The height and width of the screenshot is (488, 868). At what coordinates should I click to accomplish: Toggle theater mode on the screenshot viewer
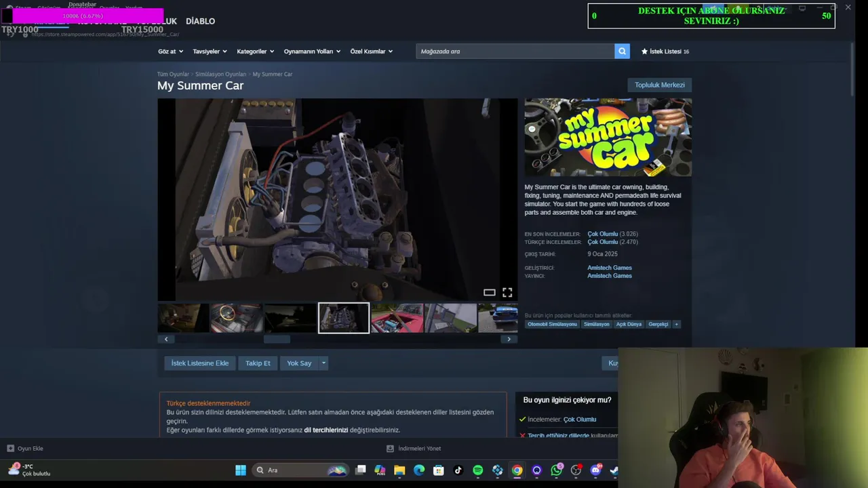coord(489,293)
